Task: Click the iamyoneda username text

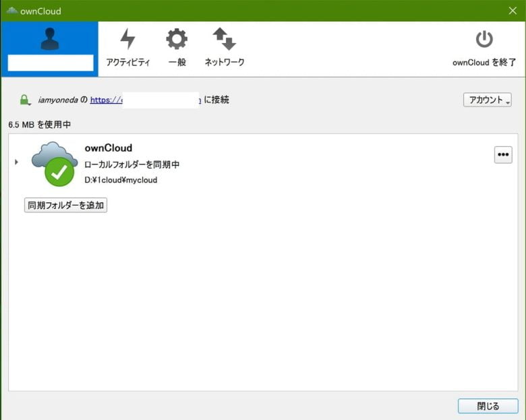Action: click(x=58, y=100)
